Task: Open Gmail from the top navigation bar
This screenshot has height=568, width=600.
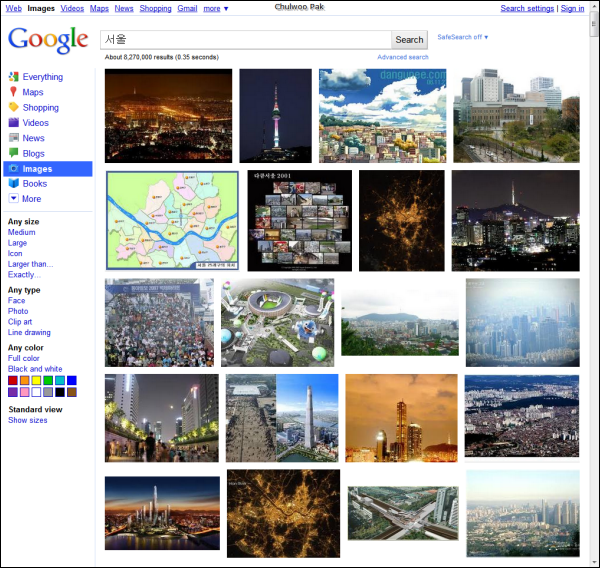Action: (187, 8)
